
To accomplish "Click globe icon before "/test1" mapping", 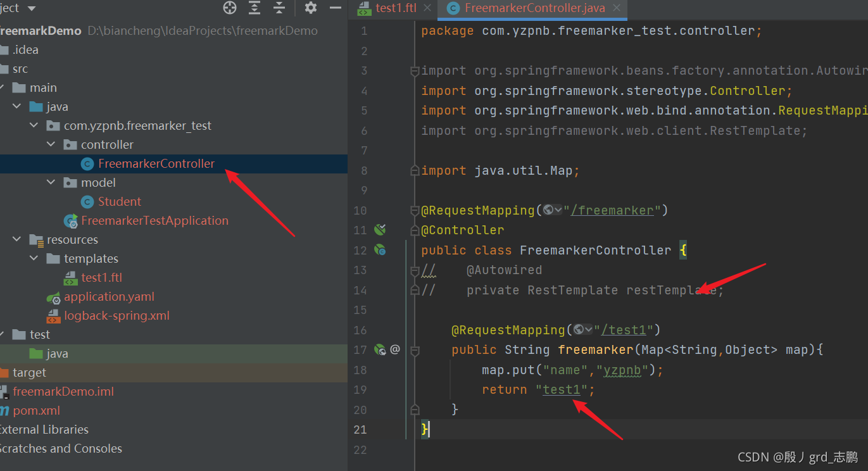I will point(579,330).
